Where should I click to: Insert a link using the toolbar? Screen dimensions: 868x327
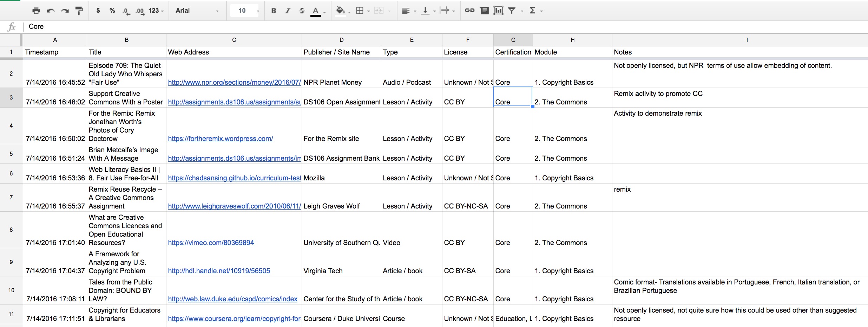coord(469,11)
